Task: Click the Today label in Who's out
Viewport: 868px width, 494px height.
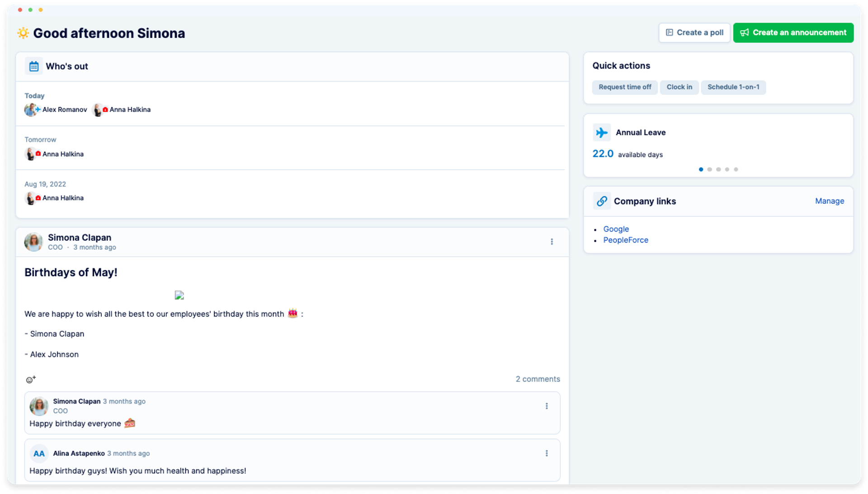Action: point(34,96)
